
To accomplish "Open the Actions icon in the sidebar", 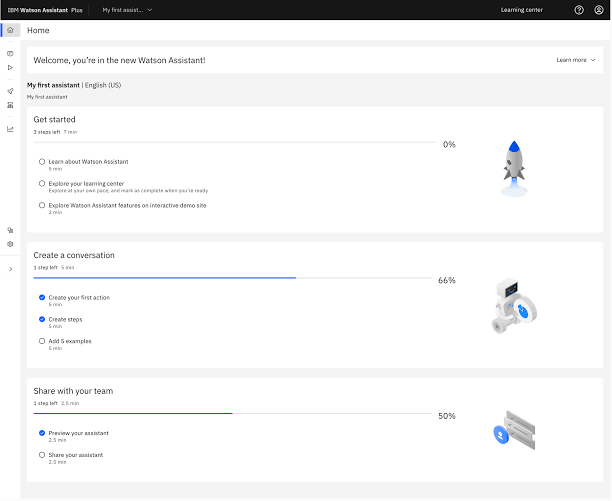I will [x=10, y=53].
